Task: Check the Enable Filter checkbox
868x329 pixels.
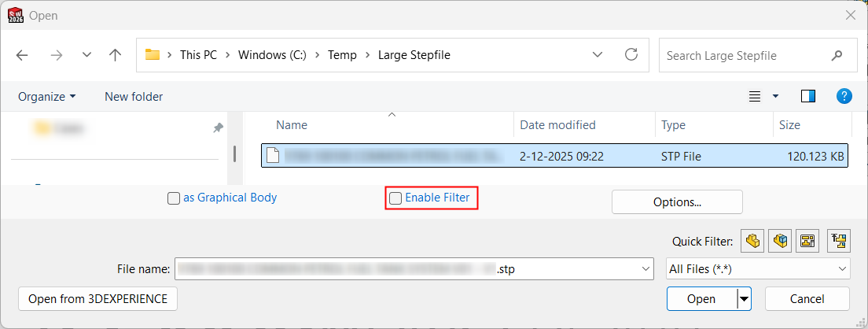Action: coord(395,198)
